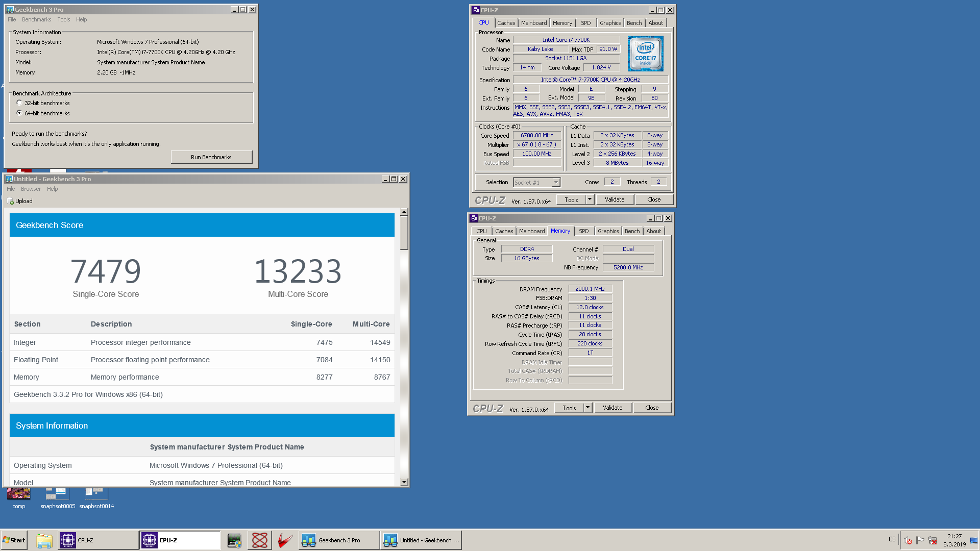Click the top CPU-Z window title icon

tap(475, 10)
